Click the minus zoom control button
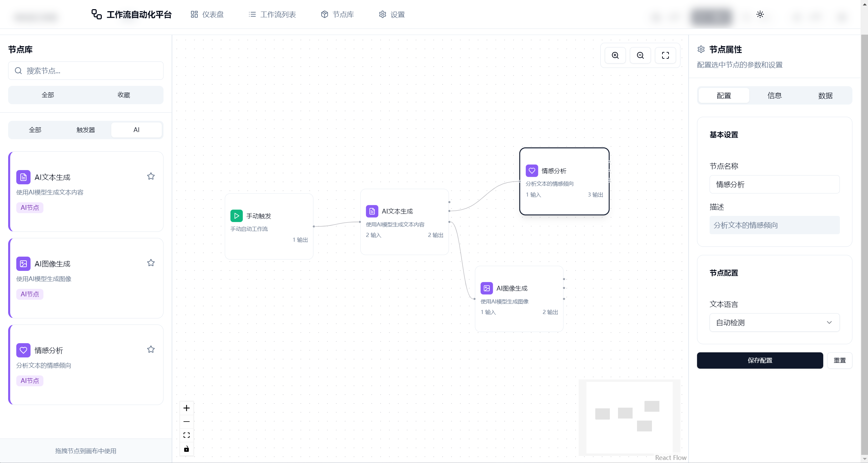The image size is (868, 463). pos(187,422)
